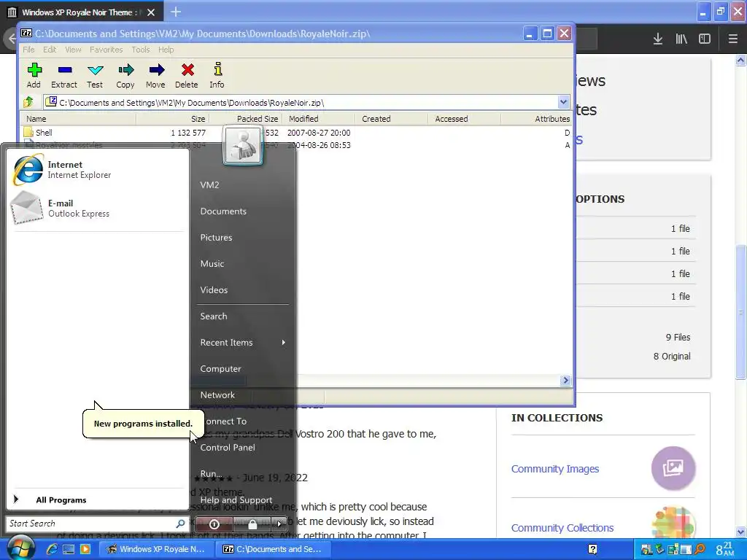Open the Edit menu in 7-Zip
Viewport: 747px width, 560px height.
tap(50, 50)
